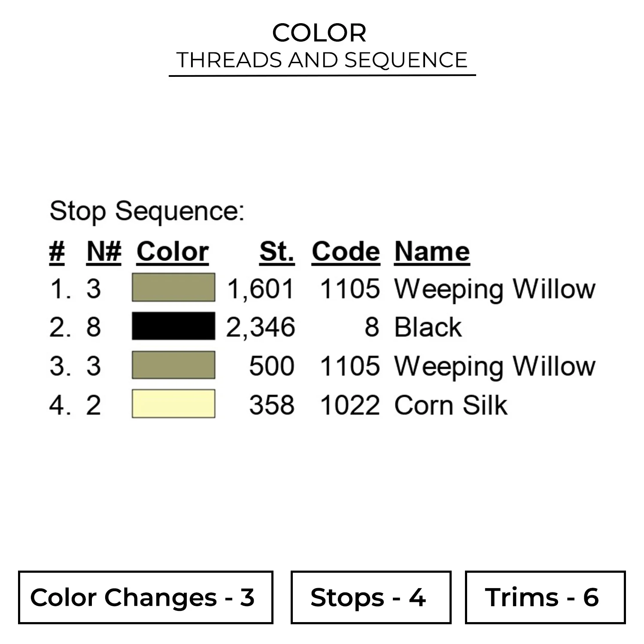This screenshot has width=644, height=644.
Task: Click the THREADS AND SEQUENCE heading
Action: tap(322, 60)
